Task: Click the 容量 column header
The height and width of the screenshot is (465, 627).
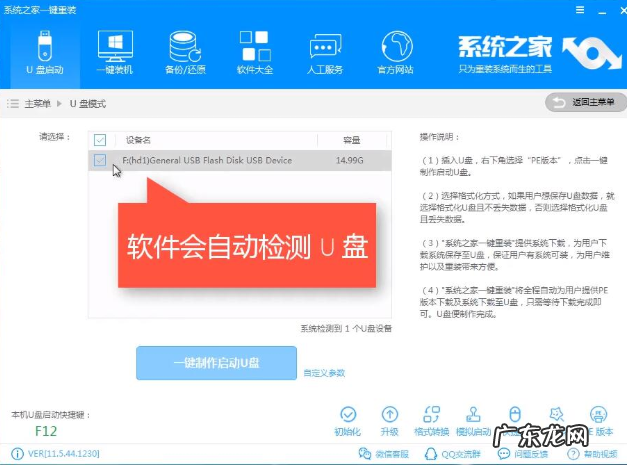Action: coord(351,140)
